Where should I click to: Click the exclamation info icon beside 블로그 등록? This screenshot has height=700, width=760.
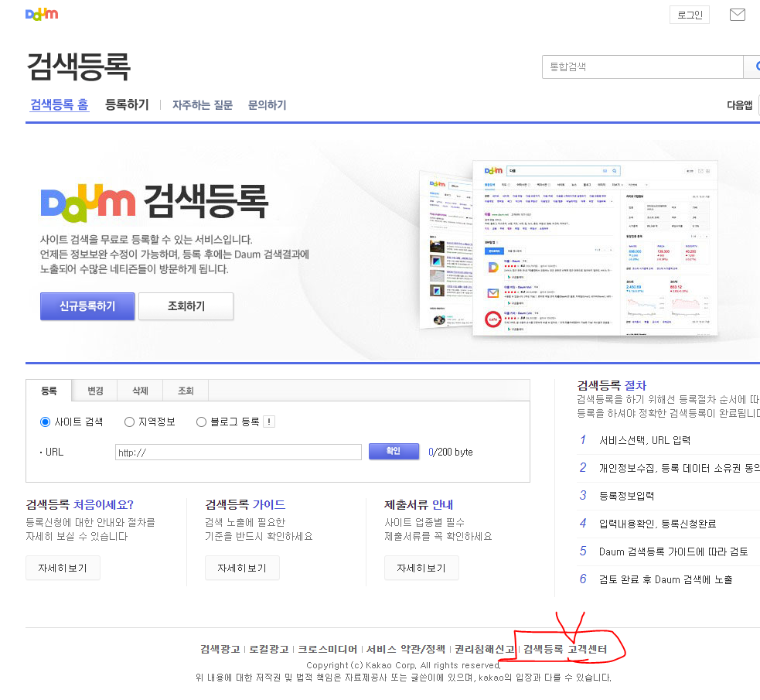[x=269, y=422]
